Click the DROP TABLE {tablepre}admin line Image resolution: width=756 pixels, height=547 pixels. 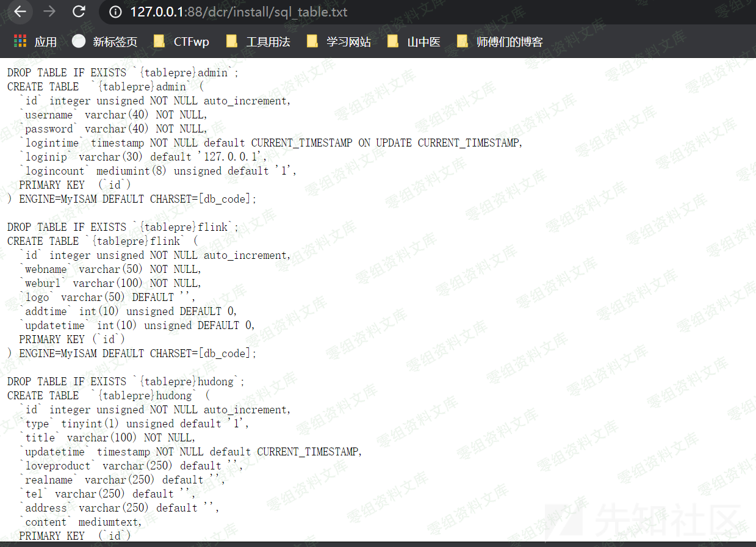[123, 73]
